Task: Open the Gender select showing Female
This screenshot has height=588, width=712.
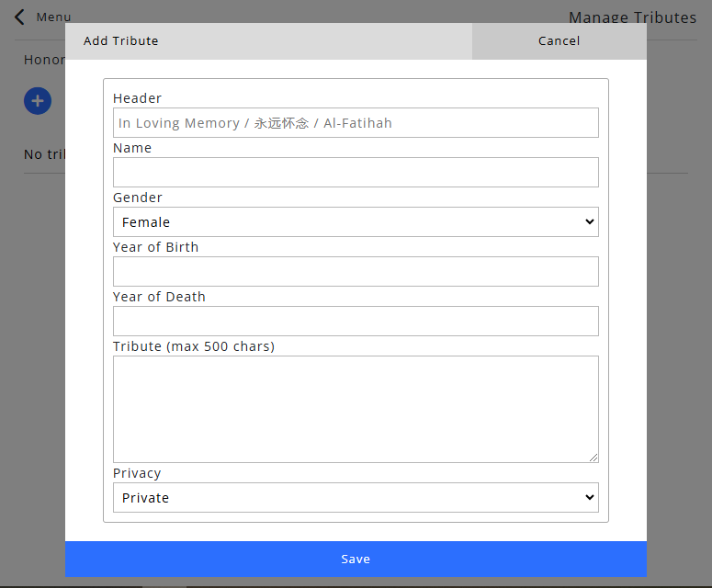Action: [355, 221]
